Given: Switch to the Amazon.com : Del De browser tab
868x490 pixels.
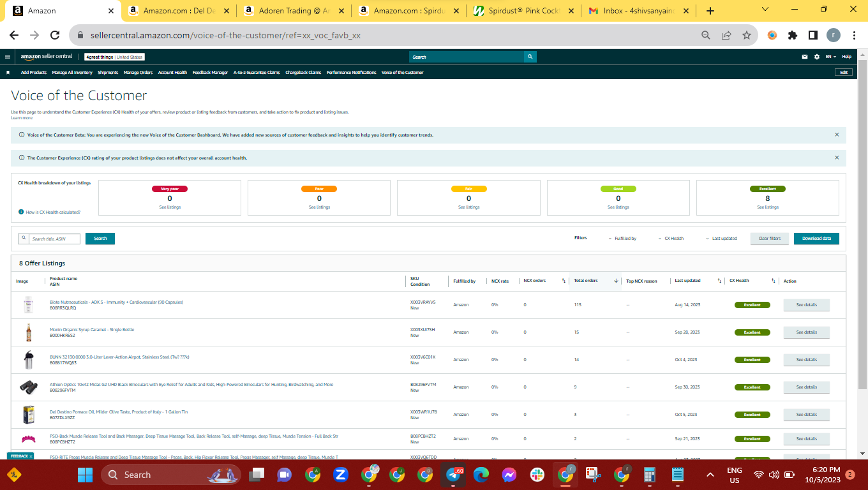Looking at the screenshot, I should point(177,11).
